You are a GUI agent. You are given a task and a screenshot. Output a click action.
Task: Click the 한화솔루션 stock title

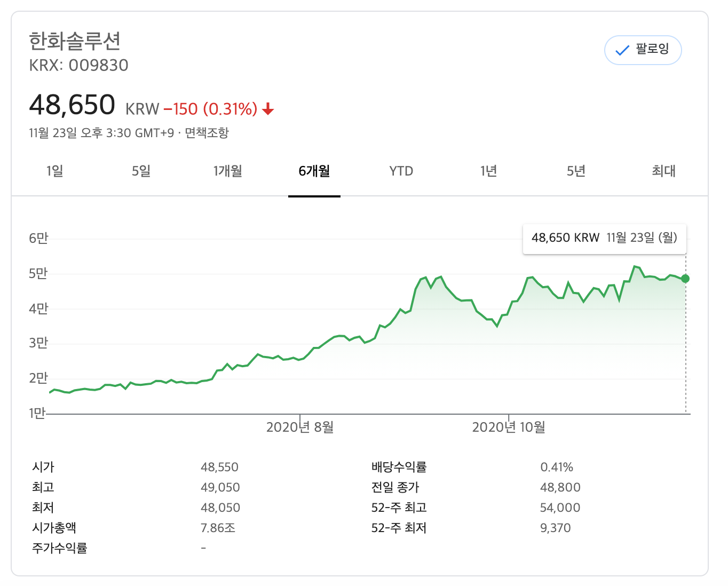click(75, 41)
